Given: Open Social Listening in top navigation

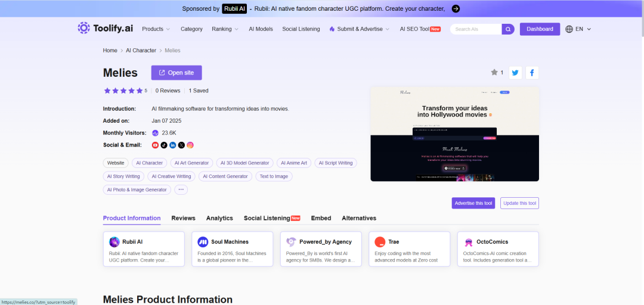Looking at the screenshot, I should (301, 29).
